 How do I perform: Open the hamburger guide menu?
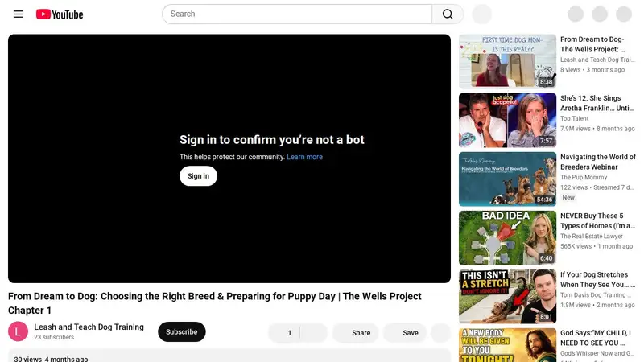tap(18, 14)
